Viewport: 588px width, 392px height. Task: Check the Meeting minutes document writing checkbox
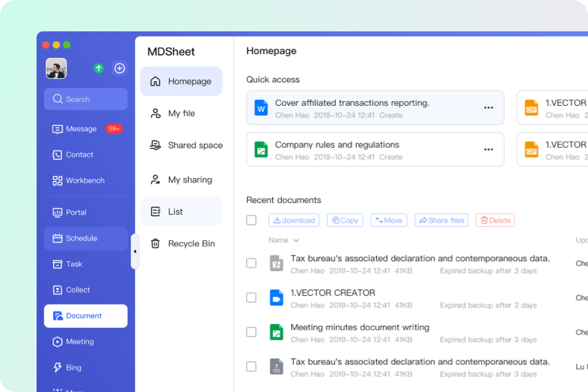click(252, 332)
